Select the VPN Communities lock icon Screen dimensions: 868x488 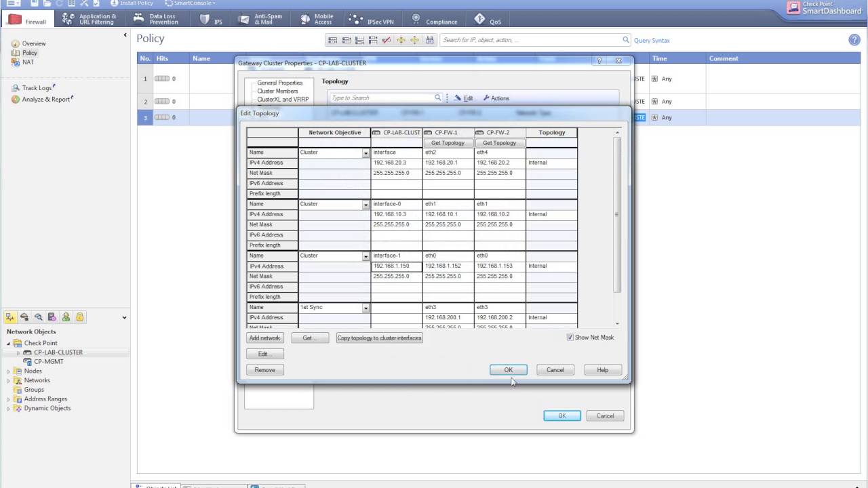(80, 317)
